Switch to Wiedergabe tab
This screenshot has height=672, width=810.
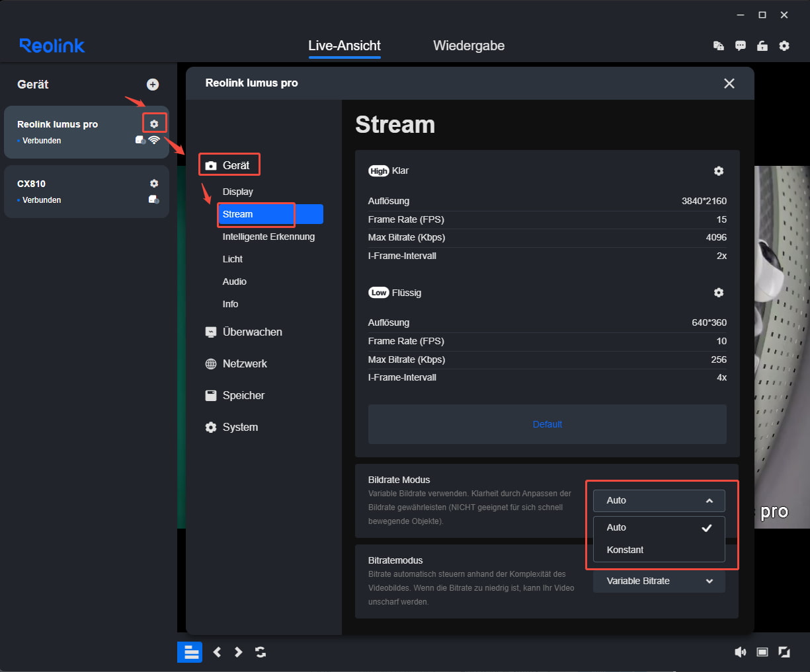[x=469, y=46]
